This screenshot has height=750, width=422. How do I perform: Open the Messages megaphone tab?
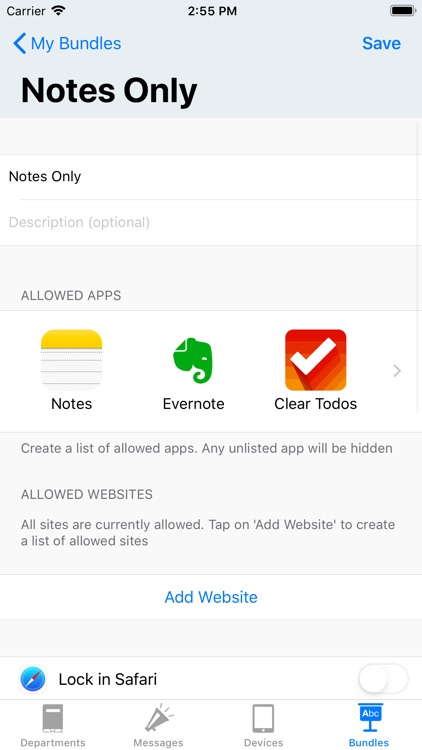pyautogui.click(x=158, y=718)
